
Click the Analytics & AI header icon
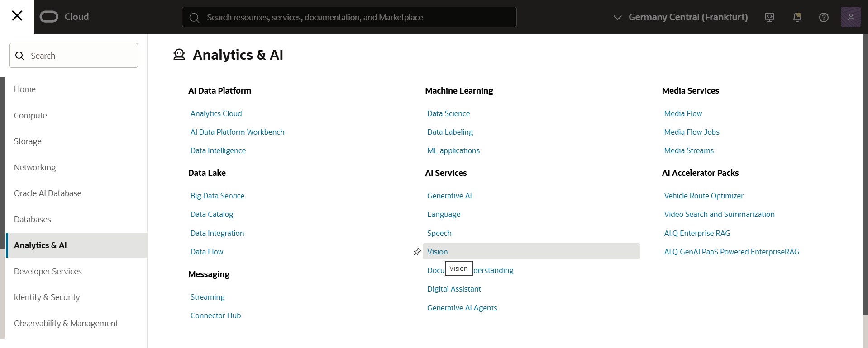coord(179,55)
